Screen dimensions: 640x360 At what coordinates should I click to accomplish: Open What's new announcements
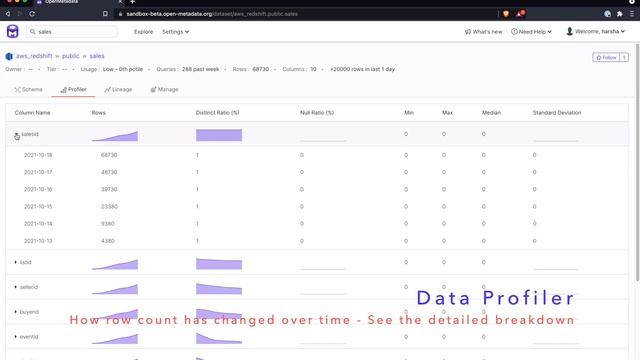(x=483, y=31)
